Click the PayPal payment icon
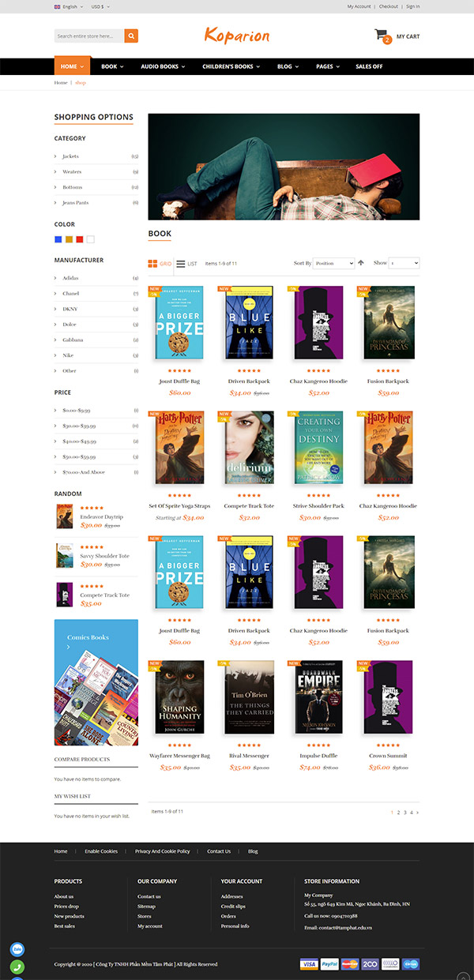The image size is (474, 980). coord(329,964)
